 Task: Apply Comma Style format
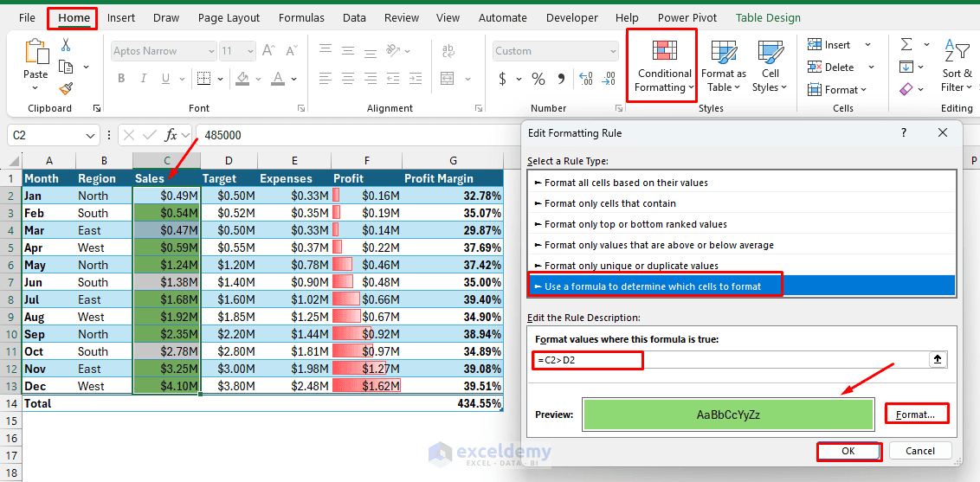pos(561,79)
